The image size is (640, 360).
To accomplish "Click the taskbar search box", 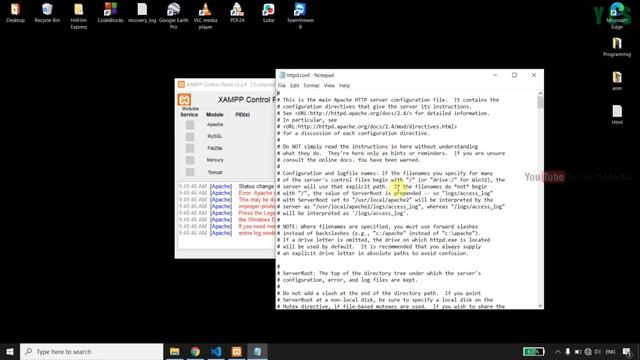I will [91, 351].
